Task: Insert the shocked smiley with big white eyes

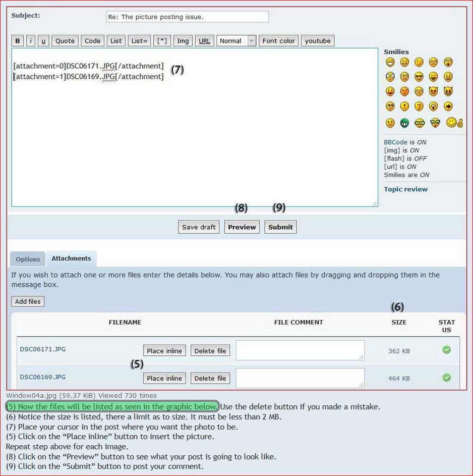Action: tap(390, 77)
